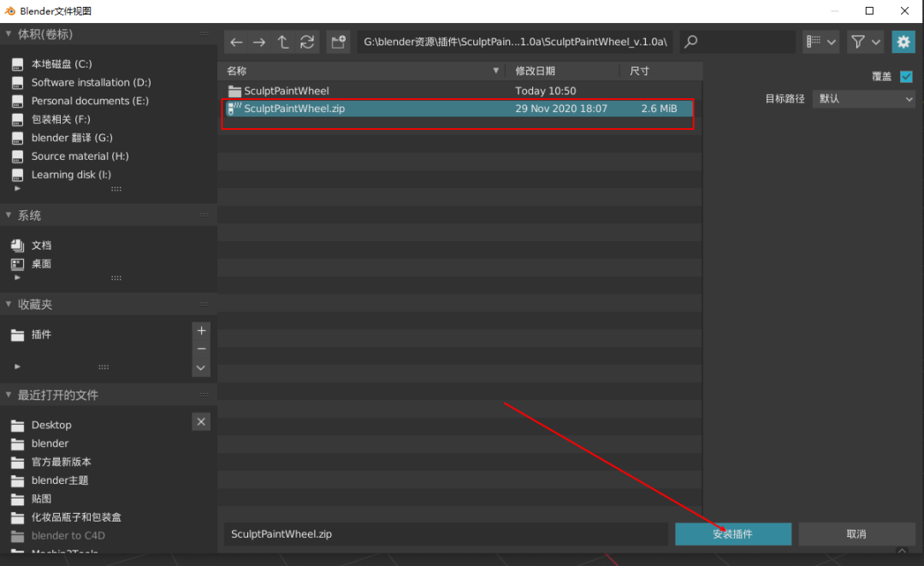Toggle the options gear panel
Image resolution: width=924 pixels, height=566 pixels.
[x=903, y=42]
